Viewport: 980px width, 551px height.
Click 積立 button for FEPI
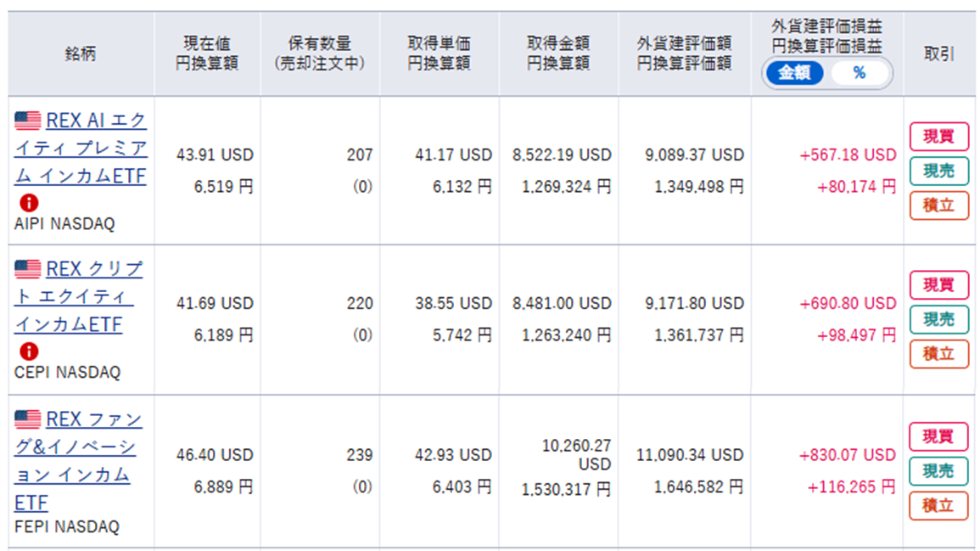(938, 505)
